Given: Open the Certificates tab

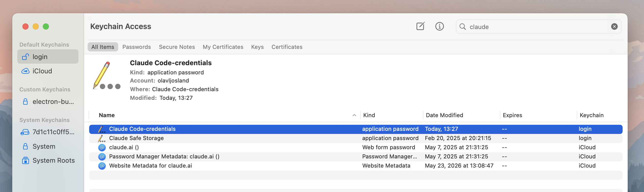Looking at the screenshot, I should (287, 47).
